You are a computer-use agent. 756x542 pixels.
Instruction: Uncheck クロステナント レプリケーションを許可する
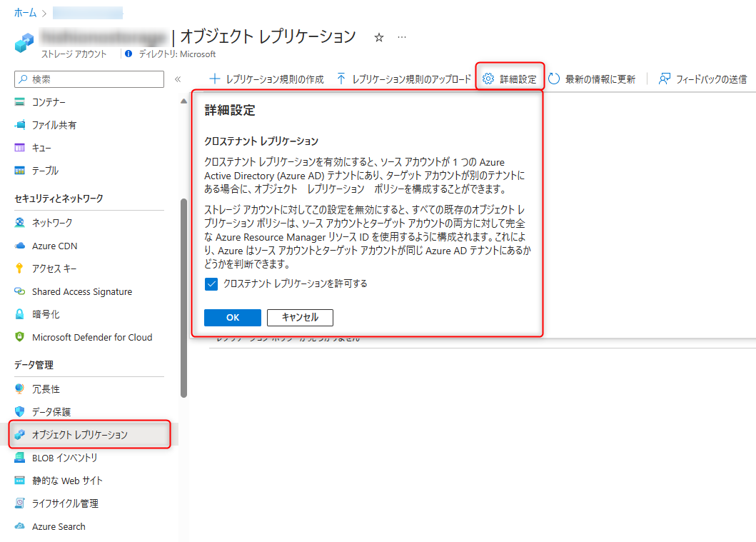click(211, 283)
